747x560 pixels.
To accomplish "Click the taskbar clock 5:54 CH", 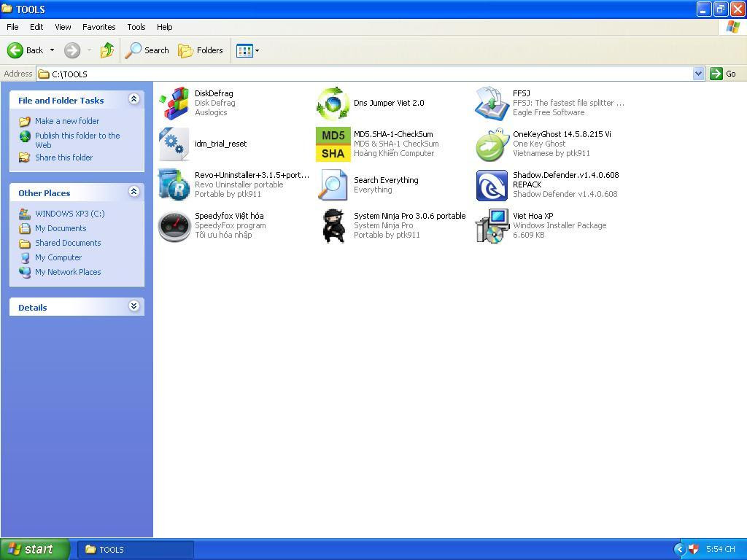I will pos(720,550).
